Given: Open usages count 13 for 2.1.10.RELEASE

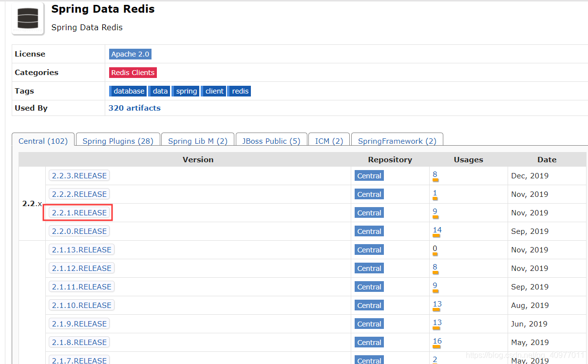Looking at the screenshot, I should (x=437, y=304).
